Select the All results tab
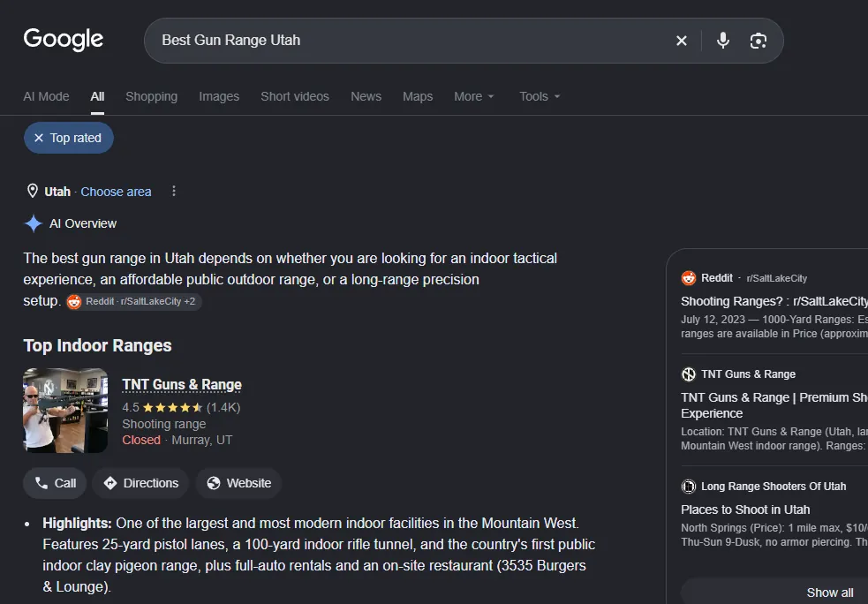Viewport: 868px width, 604px height. 97,96
